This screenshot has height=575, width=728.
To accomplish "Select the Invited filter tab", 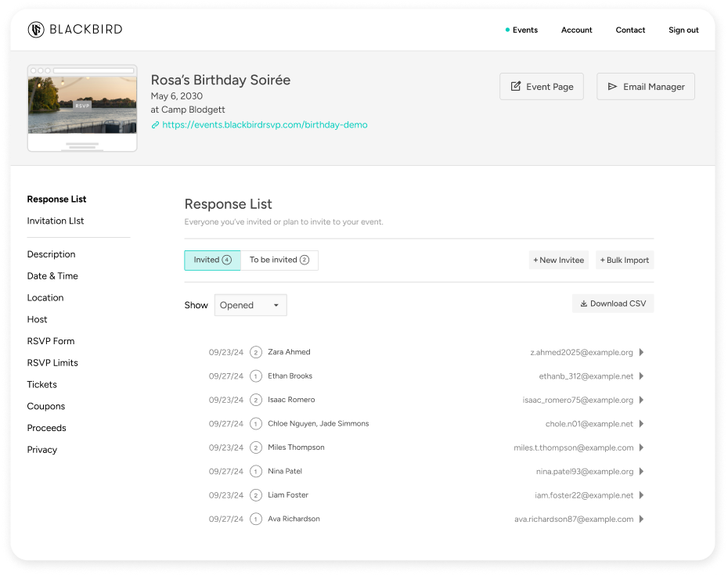I will coord(212,260).
